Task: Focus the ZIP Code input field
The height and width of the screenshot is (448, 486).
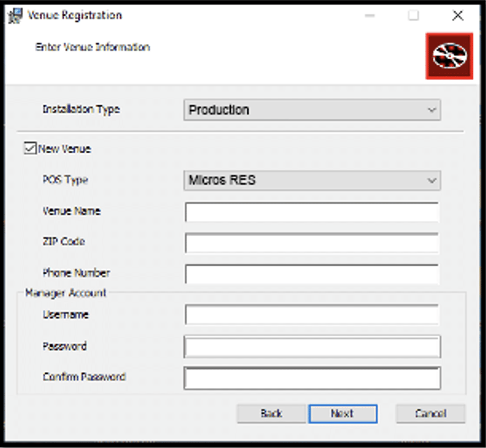Action: 312,243
